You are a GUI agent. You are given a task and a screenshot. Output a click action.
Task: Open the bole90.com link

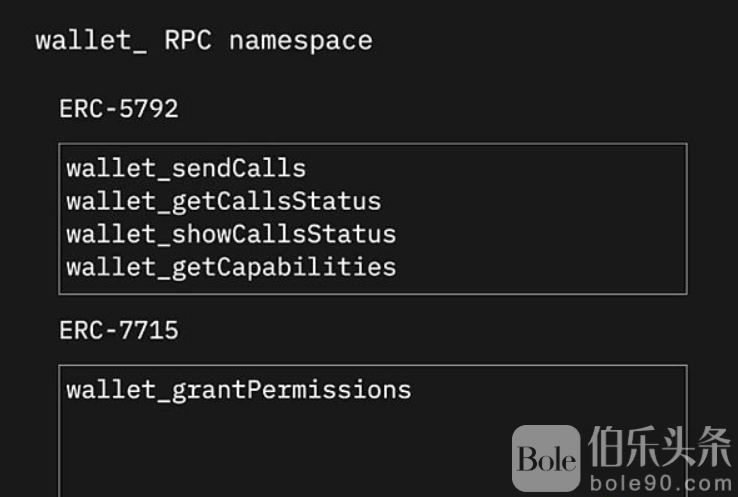(660, 483)
